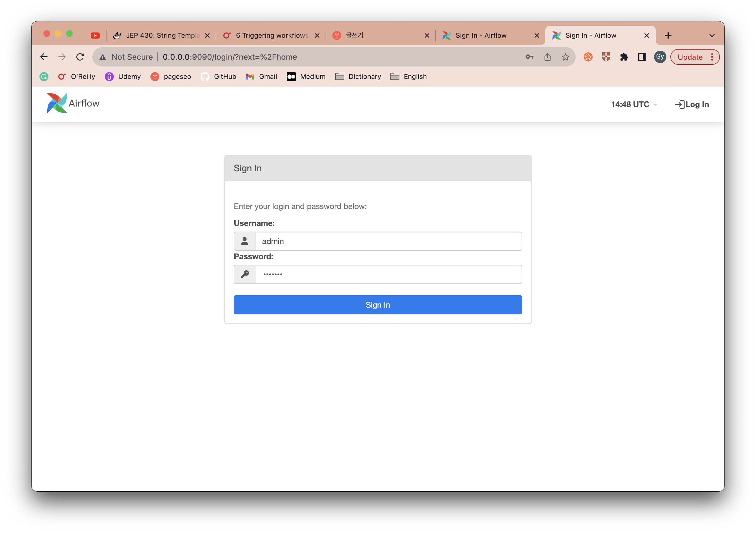Expand the tab search chevron
Image resolution: width=756 pixels, height=533 pixels.
click(711, 35)
